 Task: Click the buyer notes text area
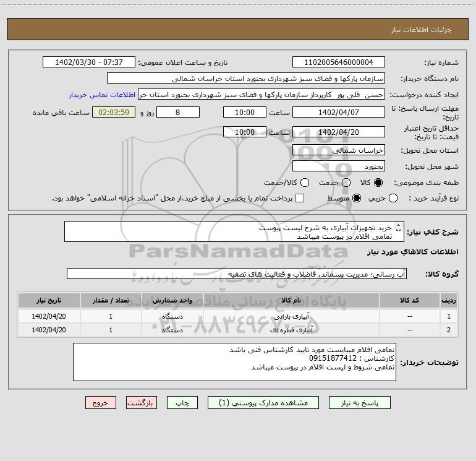tap(234, 362)
